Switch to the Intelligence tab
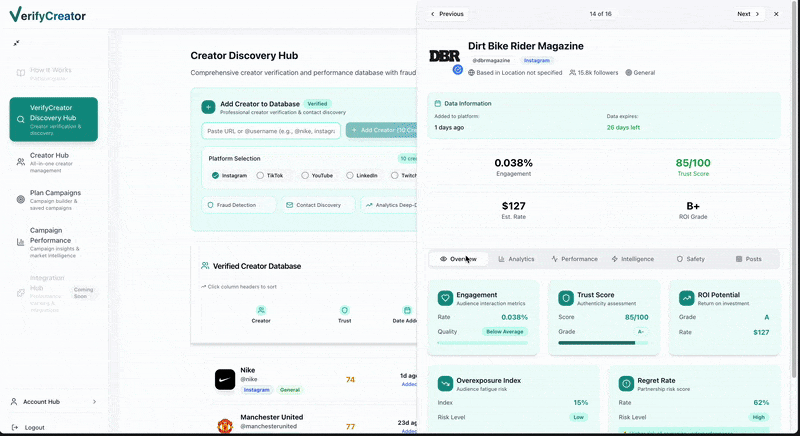The width and height of the screenshot is (800, 436). [633, 259]
